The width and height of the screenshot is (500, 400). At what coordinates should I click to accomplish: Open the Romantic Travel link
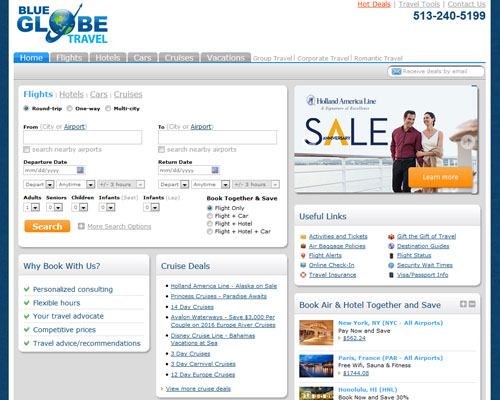tap(378, 58)
